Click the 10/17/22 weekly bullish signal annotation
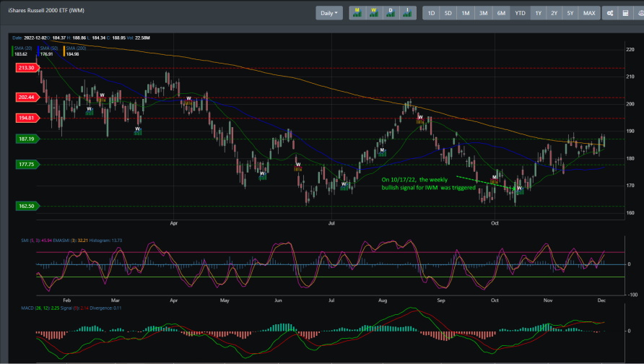Screen dimensions: 644x364 point(428,183)
